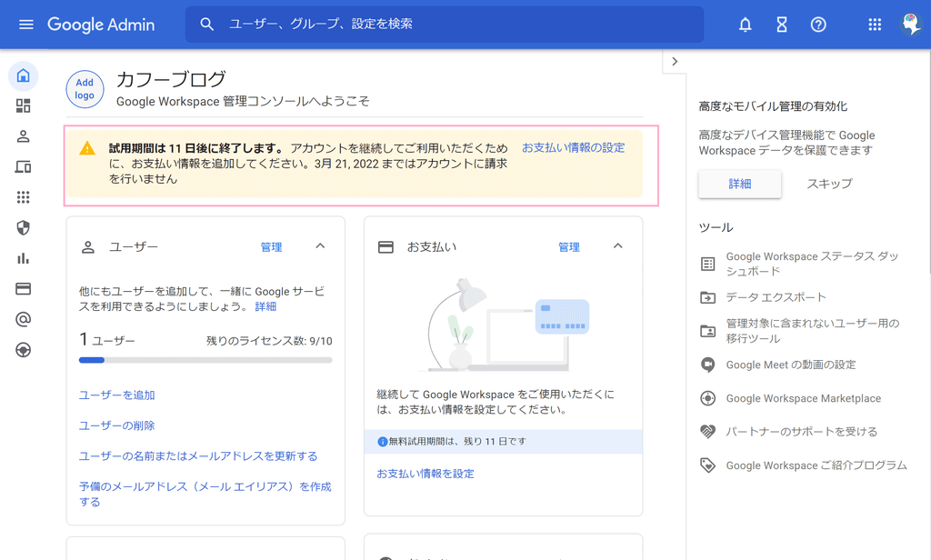
Task: Click 予備のメールアドレス（メール エイリアス）を作成する link
Action: coord(205,494)
